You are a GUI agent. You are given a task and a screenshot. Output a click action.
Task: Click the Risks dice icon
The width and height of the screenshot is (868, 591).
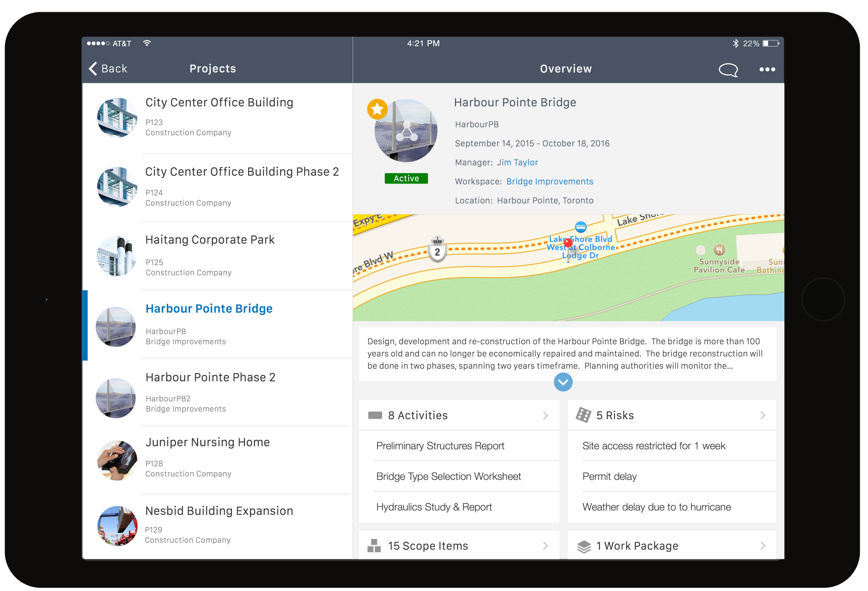click(x=583, y=415)
